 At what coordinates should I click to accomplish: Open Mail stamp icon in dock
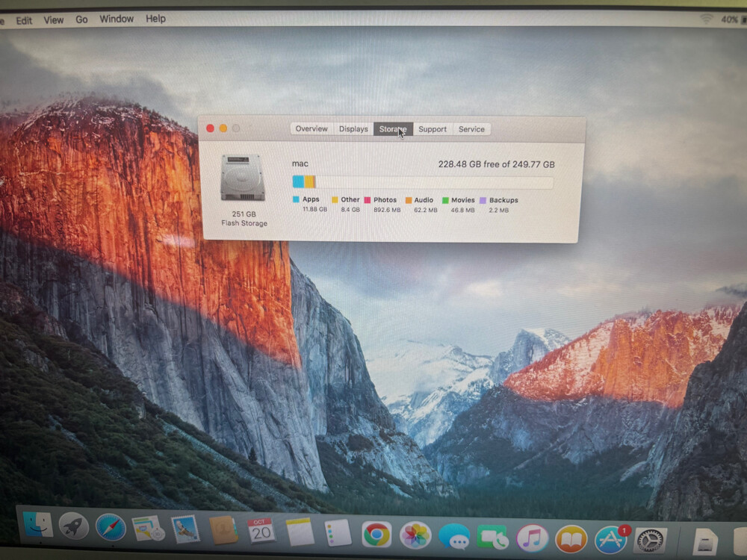(185, 529)
